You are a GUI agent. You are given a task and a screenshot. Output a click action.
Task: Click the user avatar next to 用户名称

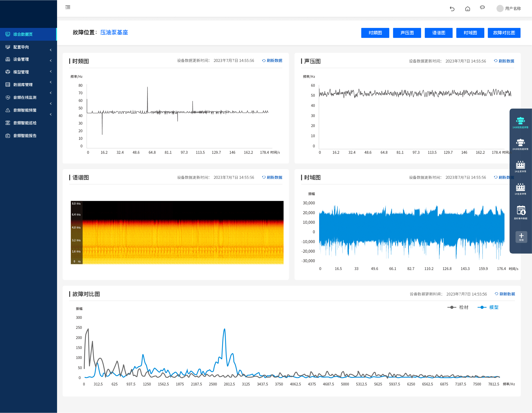tap(500, 9)
